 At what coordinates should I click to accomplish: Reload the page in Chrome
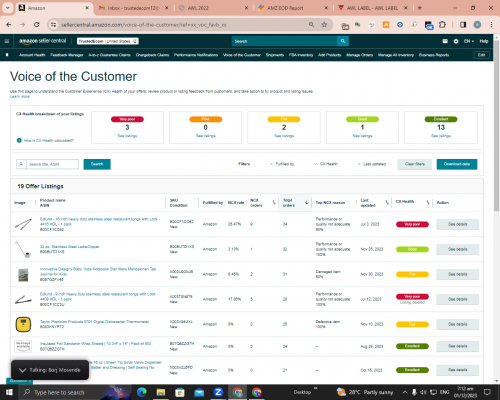coord(37,25)
